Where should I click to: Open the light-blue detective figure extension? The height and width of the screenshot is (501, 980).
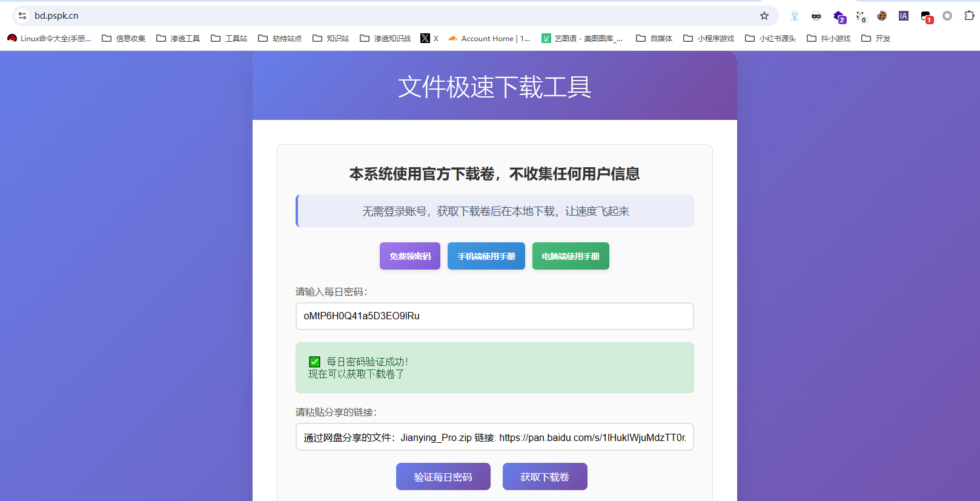(795, 16)
